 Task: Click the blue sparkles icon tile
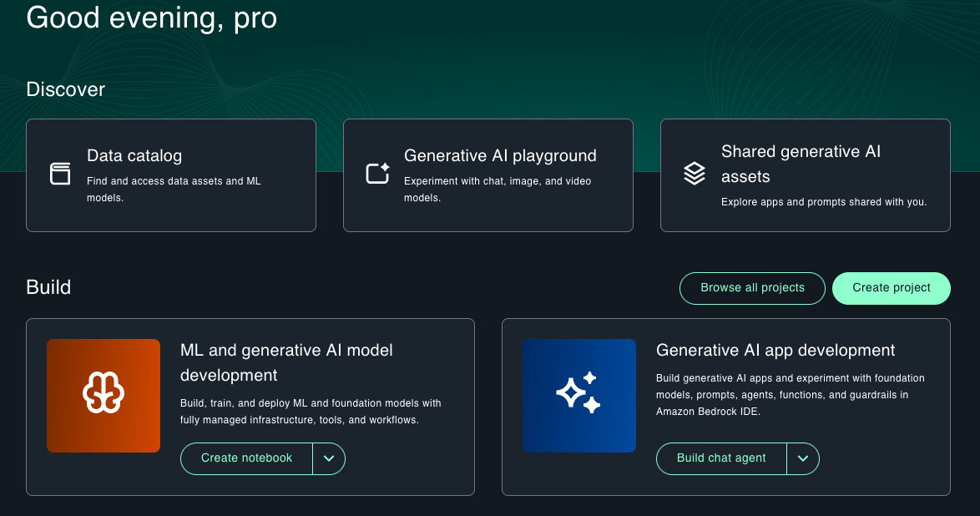pos(579,395)
